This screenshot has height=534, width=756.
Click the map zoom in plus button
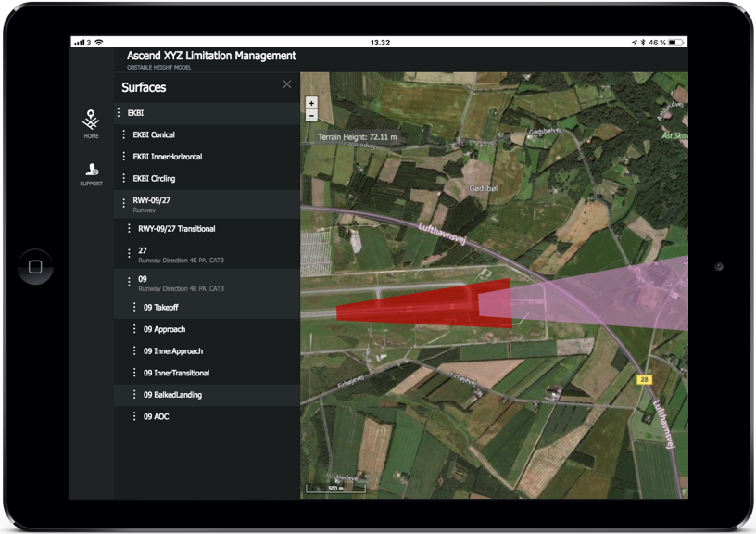tap(311, 103)
